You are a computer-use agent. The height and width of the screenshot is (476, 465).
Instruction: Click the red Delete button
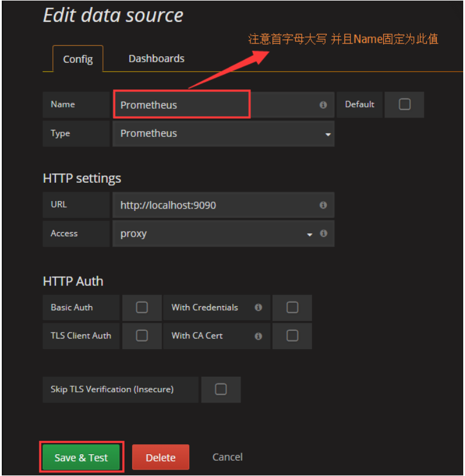[160, 457]
